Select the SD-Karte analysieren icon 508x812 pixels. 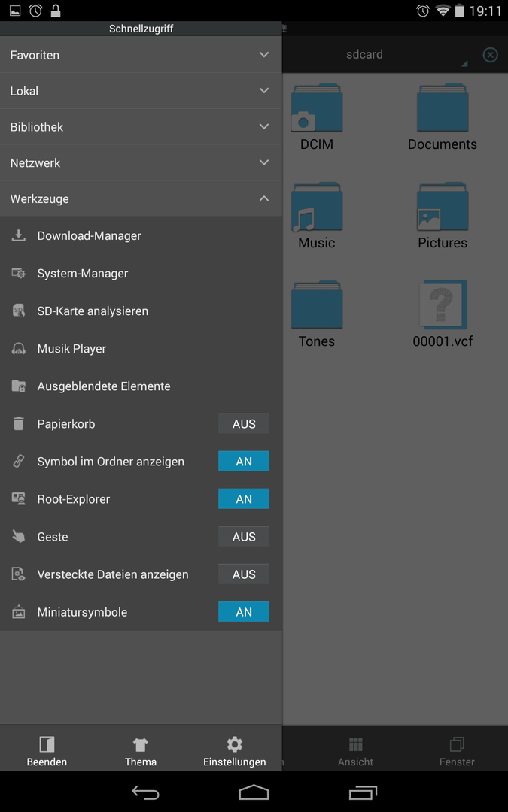point(19,311)
